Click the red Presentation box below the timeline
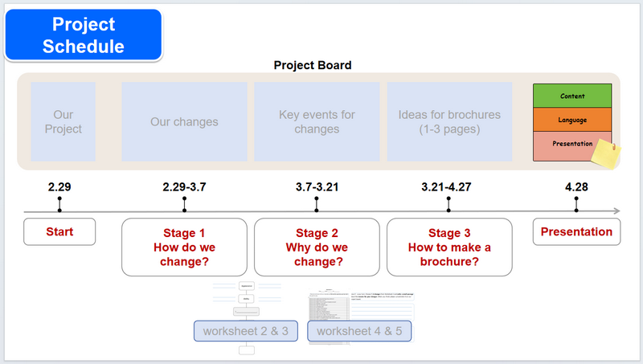This screenshot has width=643, height=364. [576, 232]
